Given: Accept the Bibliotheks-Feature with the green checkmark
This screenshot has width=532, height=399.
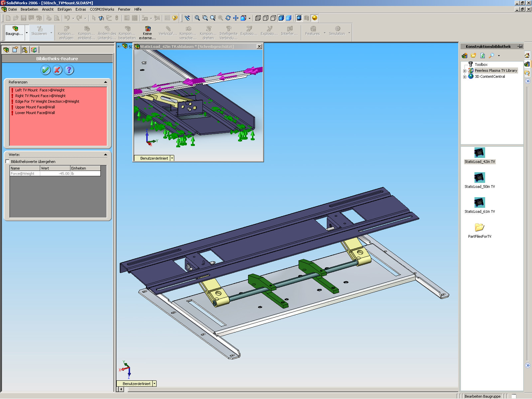Looking at the screenshot, I should tap(46, 70).
